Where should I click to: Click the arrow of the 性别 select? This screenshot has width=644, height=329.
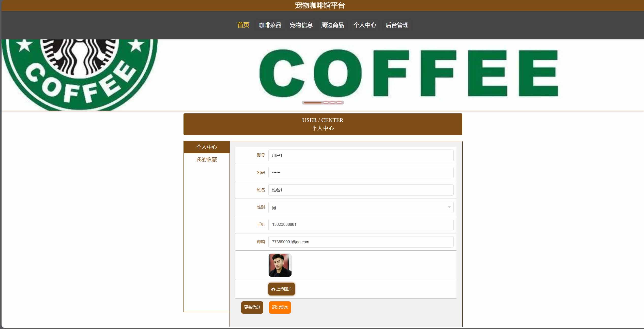coord(449,207)
